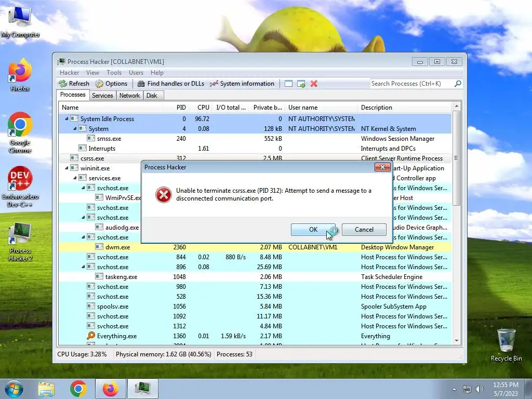Click the audiodg.exe process icon
Viewport: 532px width, 399px height.
click(99, 227)
